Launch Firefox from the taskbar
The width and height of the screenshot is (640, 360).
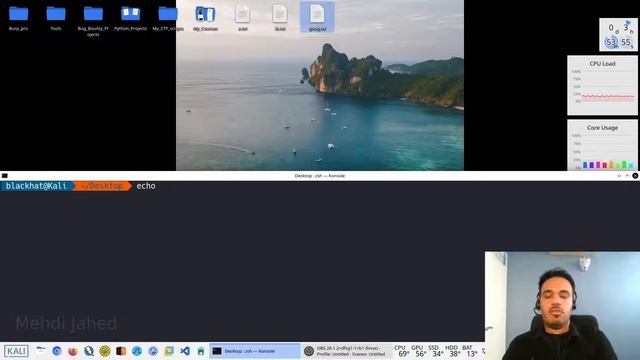73,351
